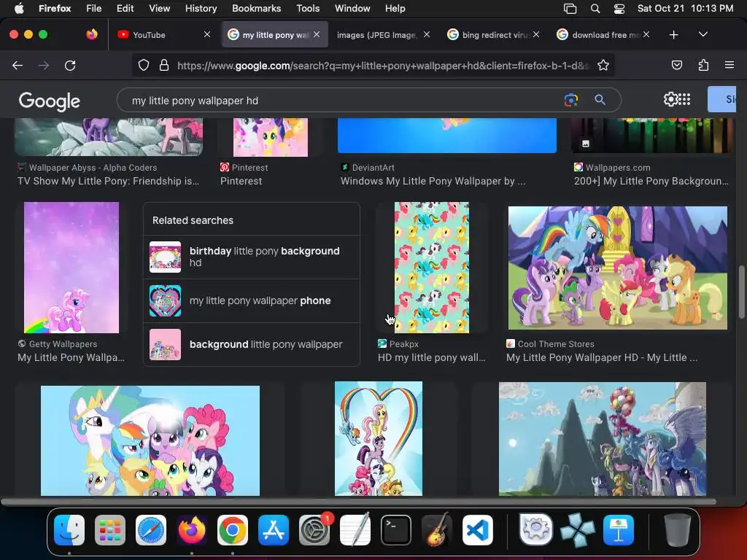View site security via the padlock icon
Screen dimensions: 747x560
[164, 65]
